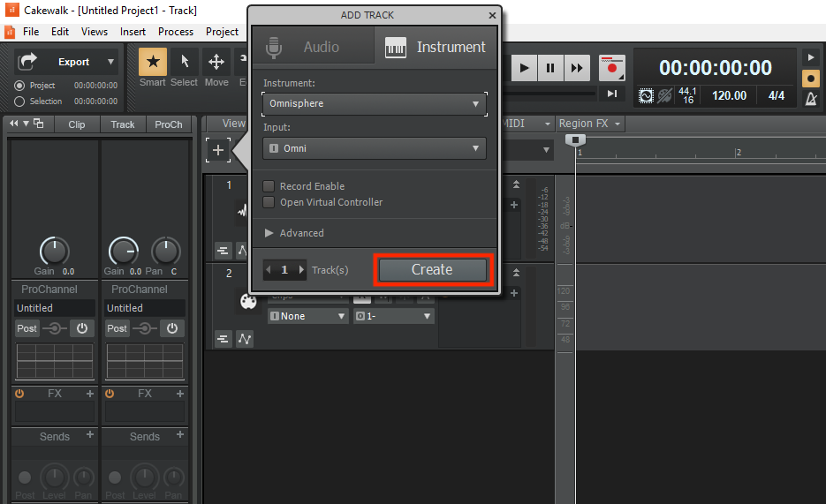Enable the Record Enable checkbox
Image resolution: width=826 pixels, height=504 pixels.
(269, 186)
